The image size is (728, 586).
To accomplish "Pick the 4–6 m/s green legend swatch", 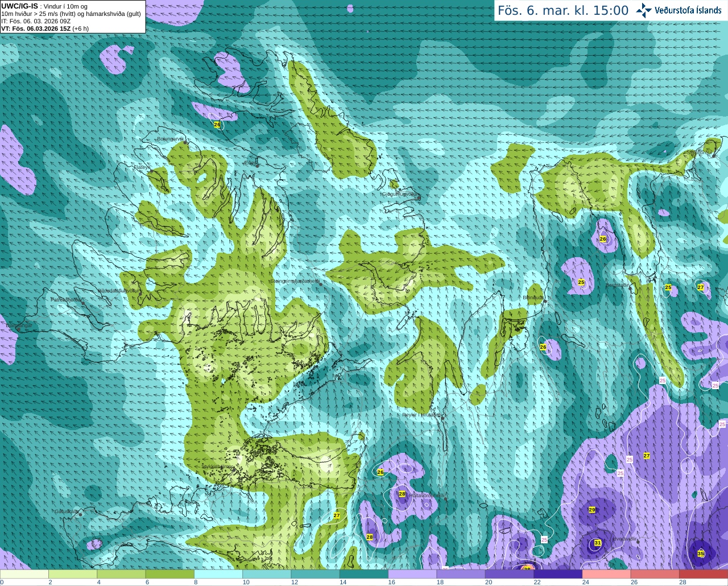I will [x=121, y=574].
